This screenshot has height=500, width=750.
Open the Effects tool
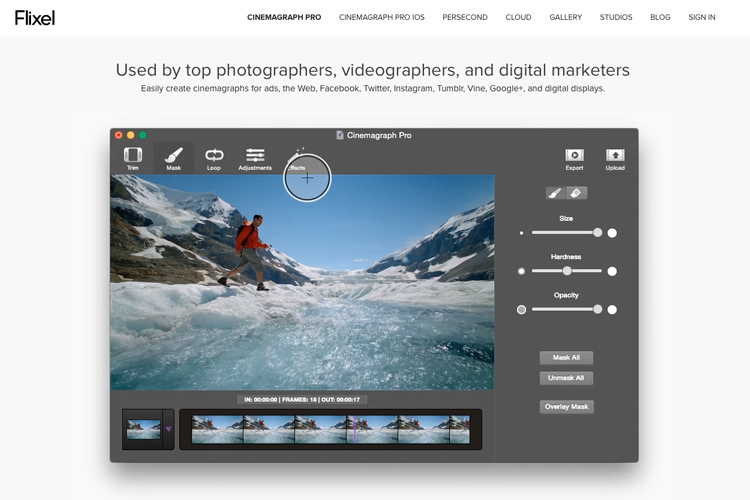297,158
